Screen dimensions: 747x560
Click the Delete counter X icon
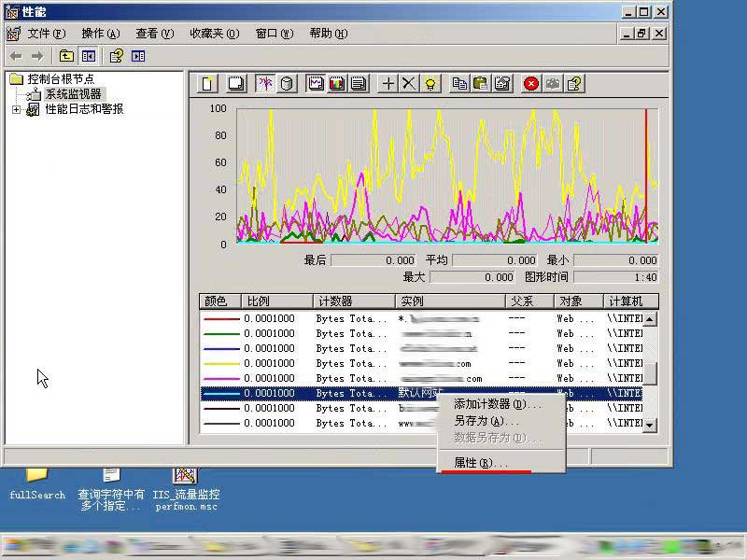click(x=409, y=84)
